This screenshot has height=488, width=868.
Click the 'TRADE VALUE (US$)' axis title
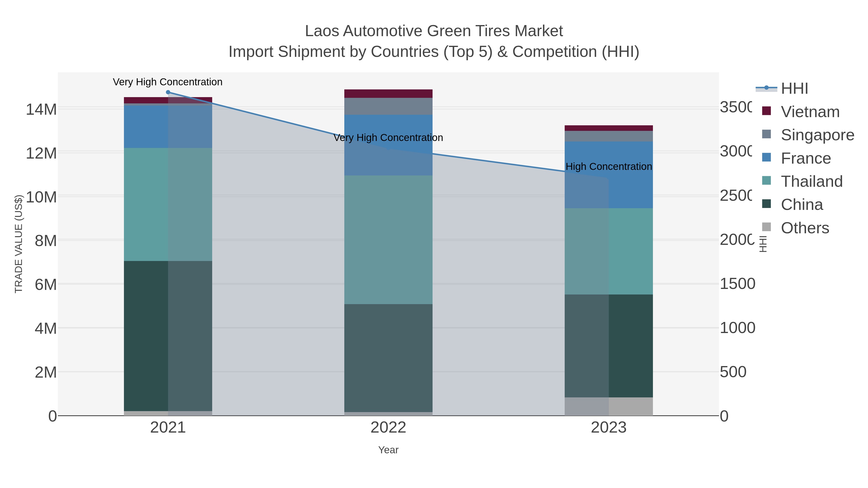(x=19, y=244)
